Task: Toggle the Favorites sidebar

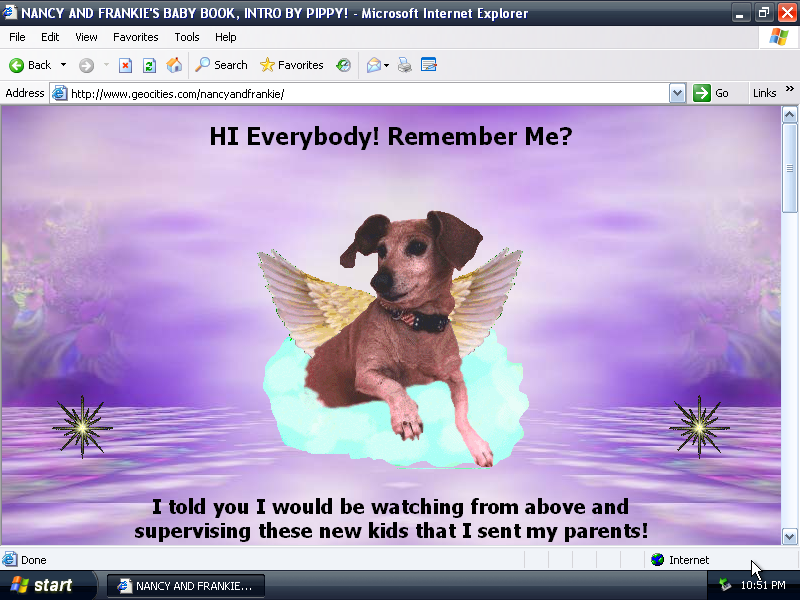Action: pos(290,64)
